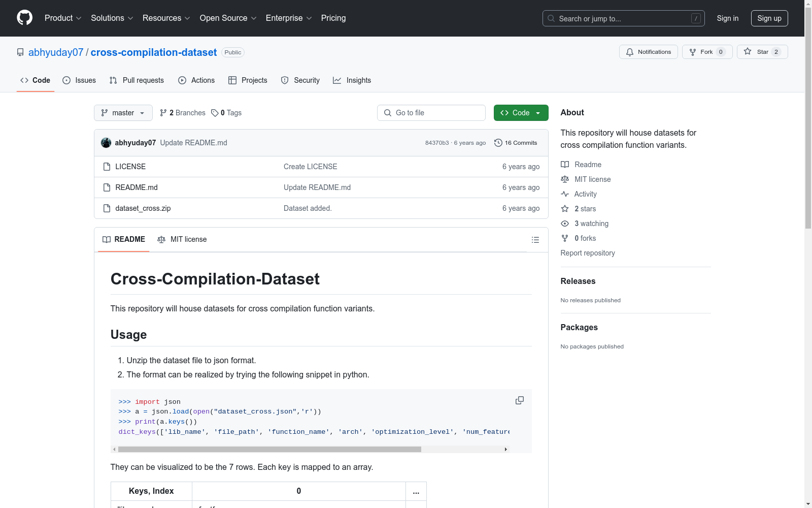Image resolution: width=812 pixels, height=508 pixels.
Task: View the 16 Commits history
Action: click(516, 143)
